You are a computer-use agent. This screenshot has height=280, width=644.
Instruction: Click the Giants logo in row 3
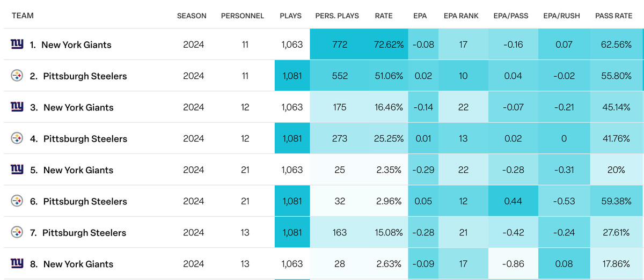[17, 107]
